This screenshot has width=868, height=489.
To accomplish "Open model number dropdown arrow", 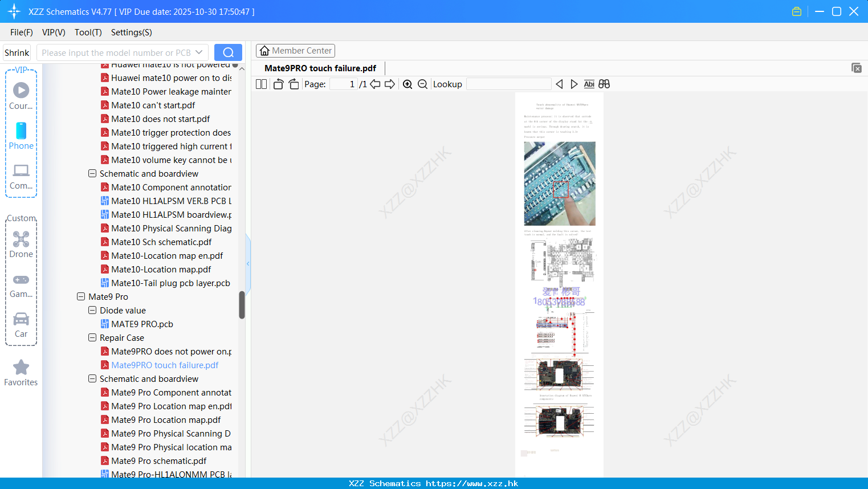I will coord(199,52).
